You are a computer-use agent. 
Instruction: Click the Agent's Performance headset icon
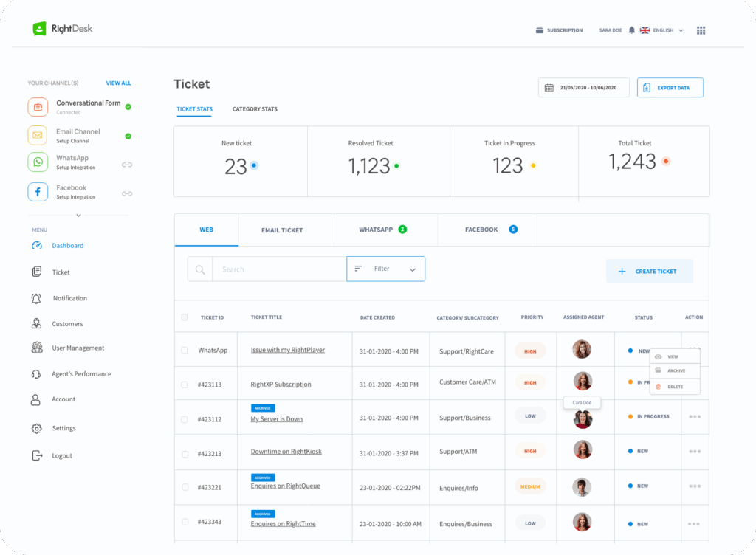[36, 374]
